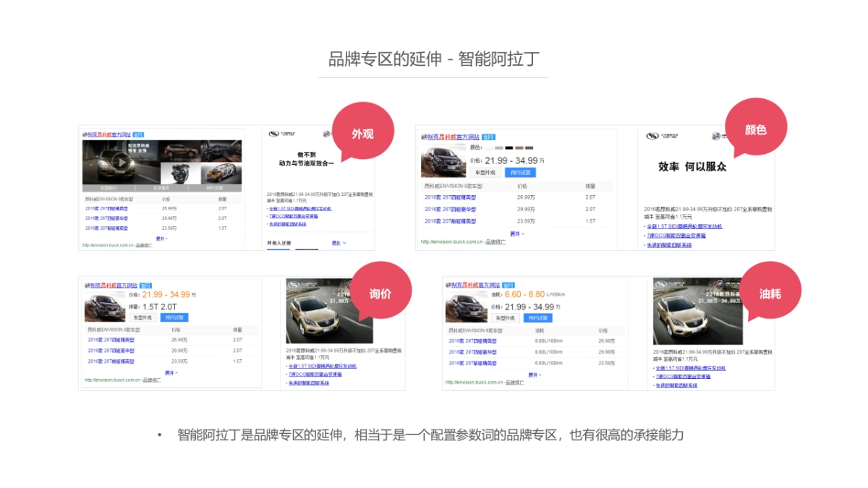Click the red 外观 speech bubble
This screenshot has height=488, width=868.
[362, 134]
